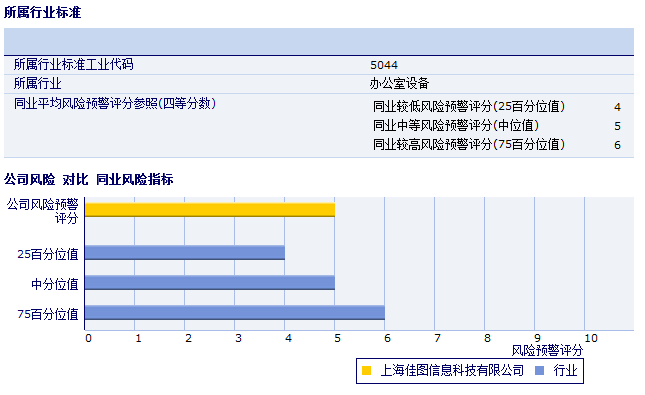645x395 pixels.
Task: Select the yellow 公司风险预警评分 bar
Action: (210, 210)
